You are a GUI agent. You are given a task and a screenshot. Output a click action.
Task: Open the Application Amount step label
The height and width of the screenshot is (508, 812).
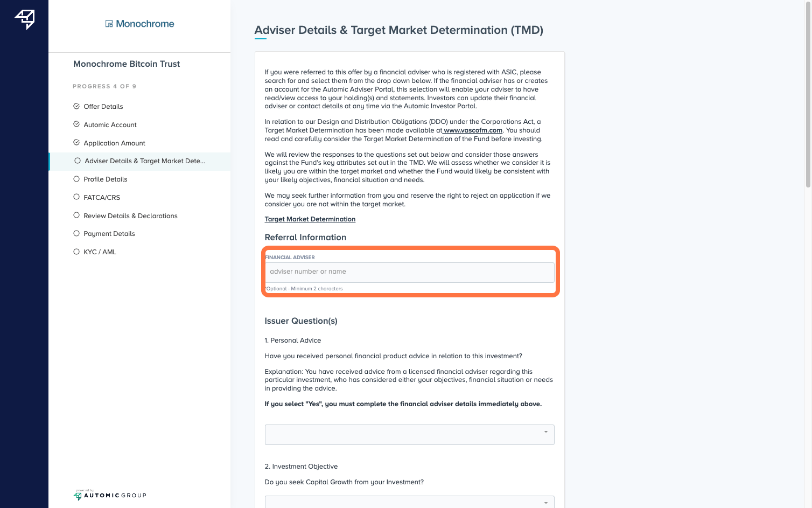point(114,143)
